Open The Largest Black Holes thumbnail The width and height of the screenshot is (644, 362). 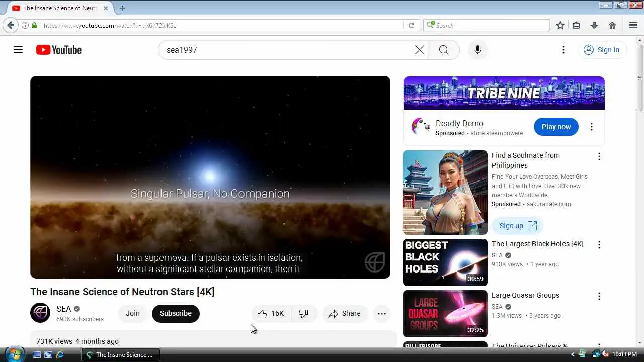(445, 262)
